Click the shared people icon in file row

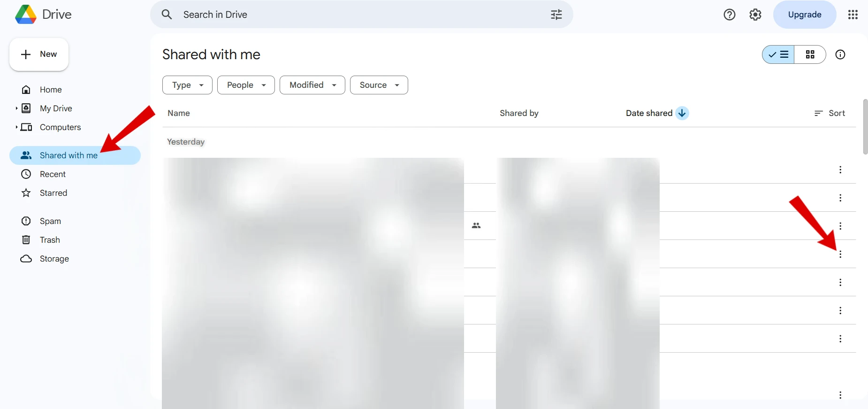(x=476, y=225)
